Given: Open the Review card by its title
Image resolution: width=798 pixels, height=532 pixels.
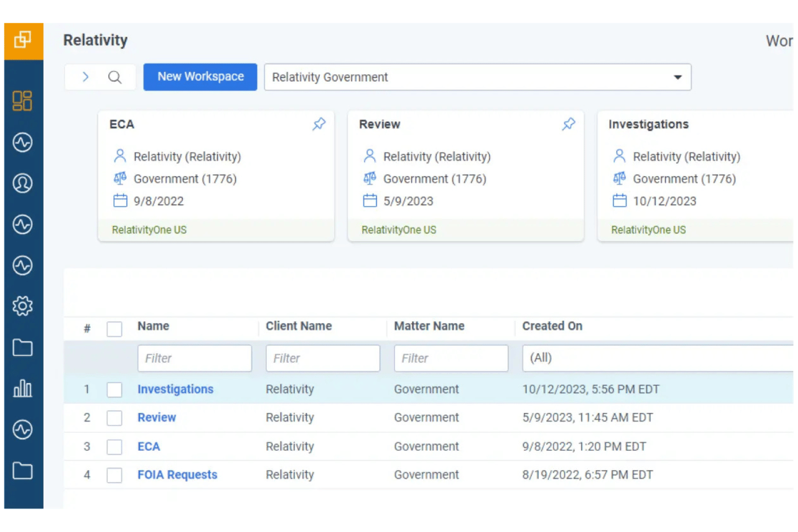Looking at the screenshot, I should [380, 125].
